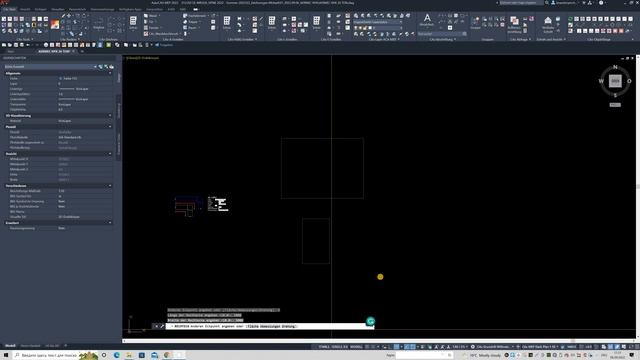640x360 pixels.
Task: Open Microsoft Edge from the taskbar
Action: tap(117, 355)
